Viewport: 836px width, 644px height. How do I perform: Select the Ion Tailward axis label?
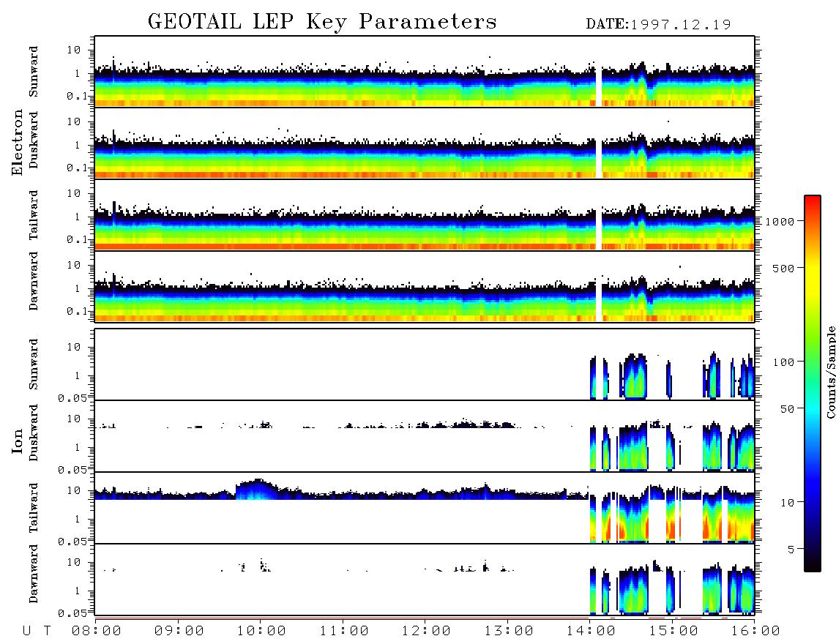34,508
